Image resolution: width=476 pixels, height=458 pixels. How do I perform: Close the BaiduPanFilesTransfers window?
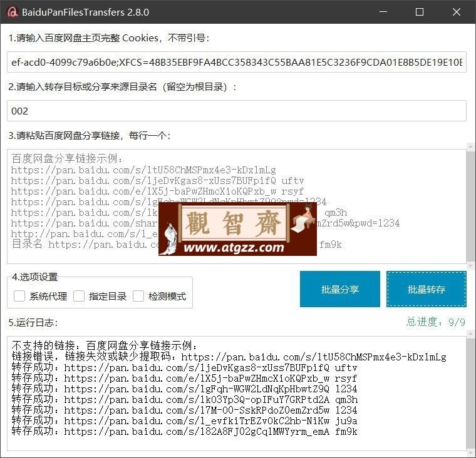tap(456, 12)
